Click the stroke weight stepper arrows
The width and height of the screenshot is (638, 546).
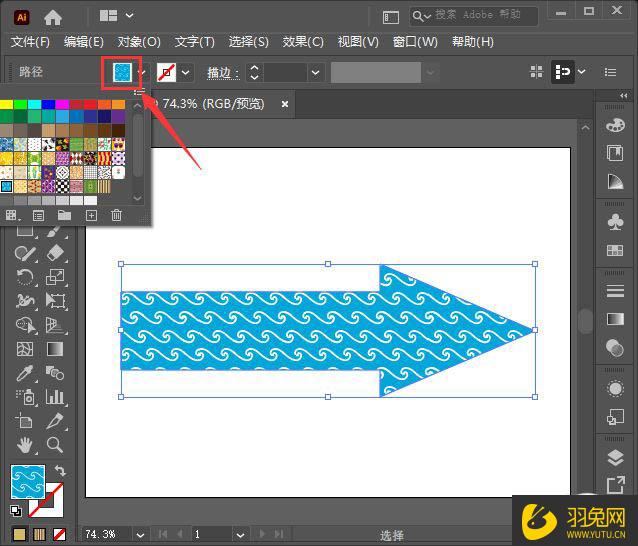pos(254,72)
